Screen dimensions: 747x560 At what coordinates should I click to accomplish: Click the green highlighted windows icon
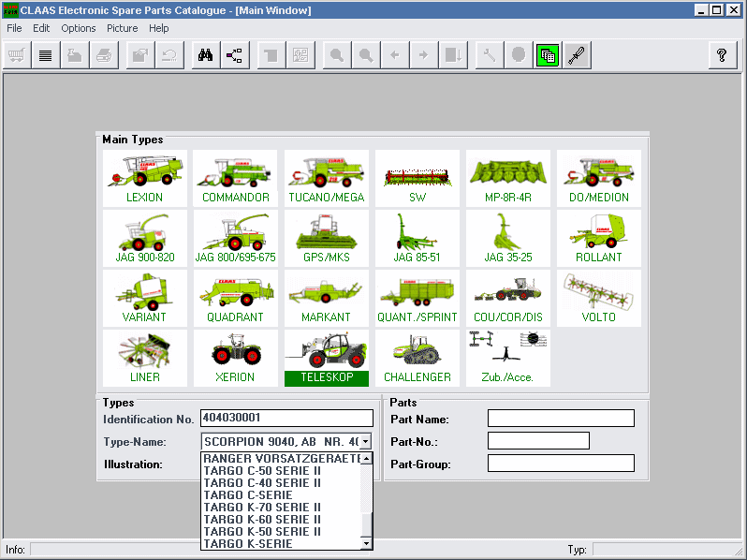pyautogui.click(x=548, y=55)
